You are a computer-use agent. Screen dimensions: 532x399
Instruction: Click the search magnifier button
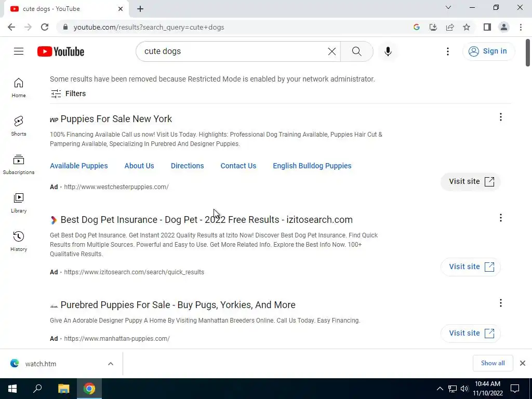pos(356,51)
